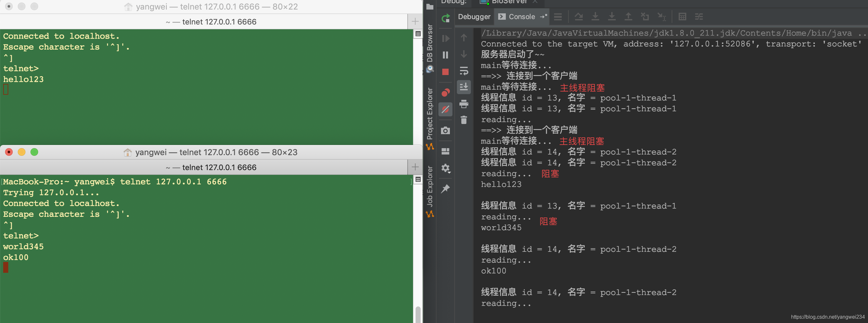Click the Step Into icon
The width and height of the screenshot is (868, 323).
coord(595,17)
